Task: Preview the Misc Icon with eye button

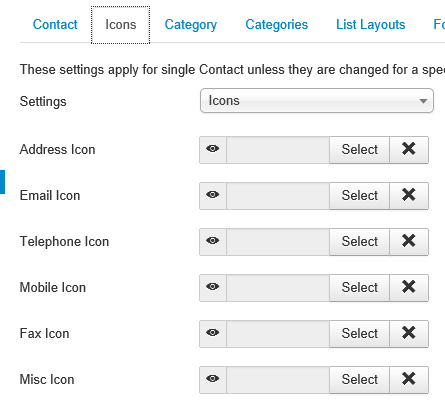Action: tap(213, 380)
